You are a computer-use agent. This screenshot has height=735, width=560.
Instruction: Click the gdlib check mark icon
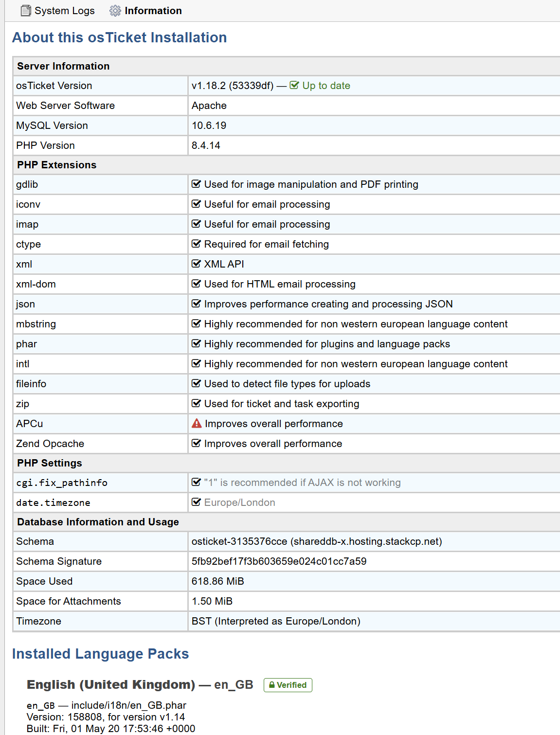[x=196, y=184]
